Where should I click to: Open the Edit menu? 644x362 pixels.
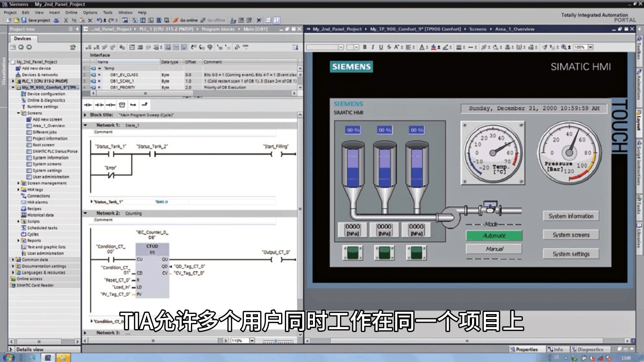click(25, 12)
